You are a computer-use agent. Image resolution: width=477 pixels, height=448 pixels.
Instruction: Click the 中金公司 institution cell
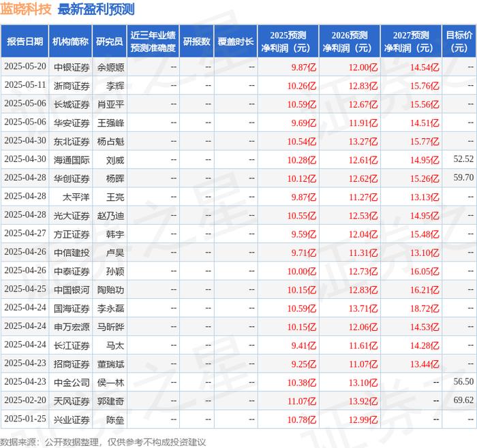pos(72,383)
